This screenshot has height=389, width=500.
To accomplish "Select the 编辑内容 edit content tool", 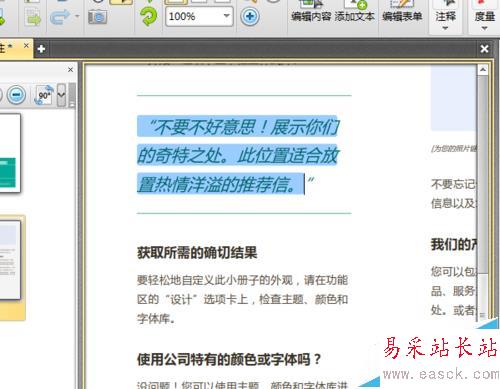I will click(x=311, y=16).
